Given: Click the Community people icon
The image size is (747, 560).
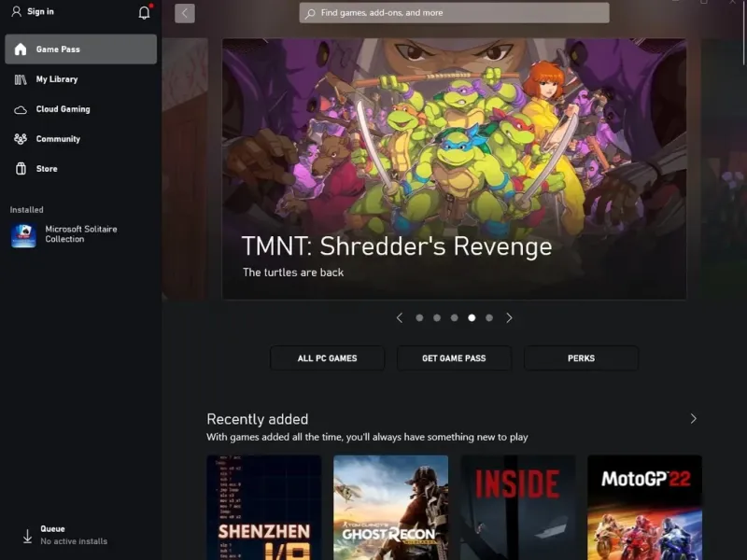Looking at the screenshot, I should pos(21,139).
